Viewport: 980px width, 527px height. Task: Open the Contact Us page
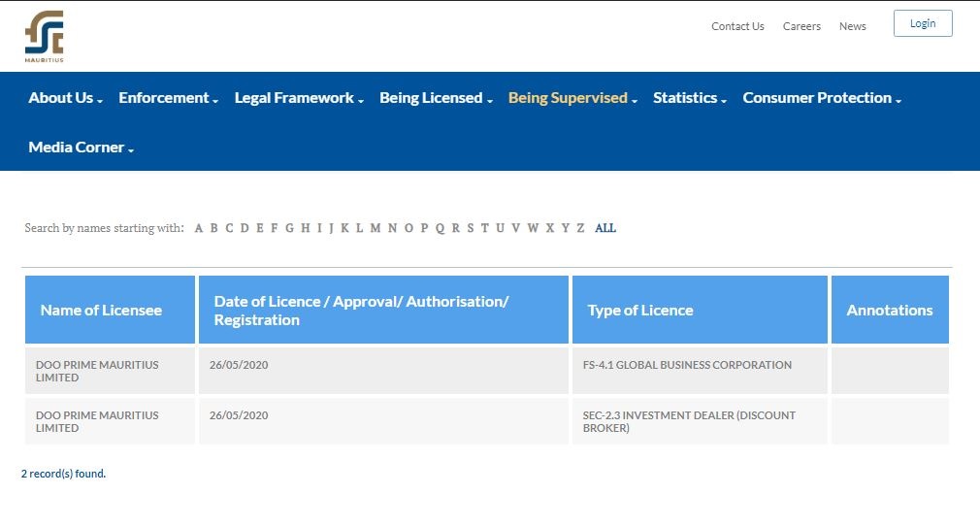737,26
